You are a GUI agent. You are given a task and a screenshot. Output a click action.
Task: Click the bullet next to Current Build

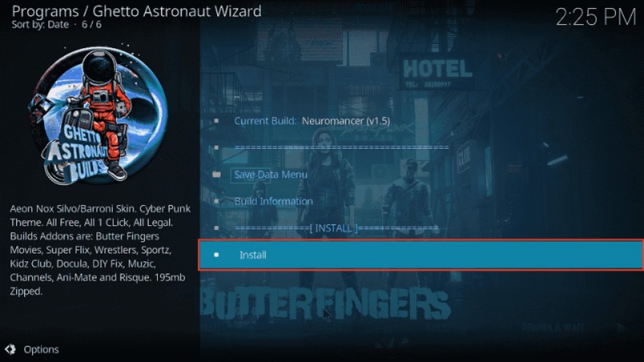[x=217, y=121]
